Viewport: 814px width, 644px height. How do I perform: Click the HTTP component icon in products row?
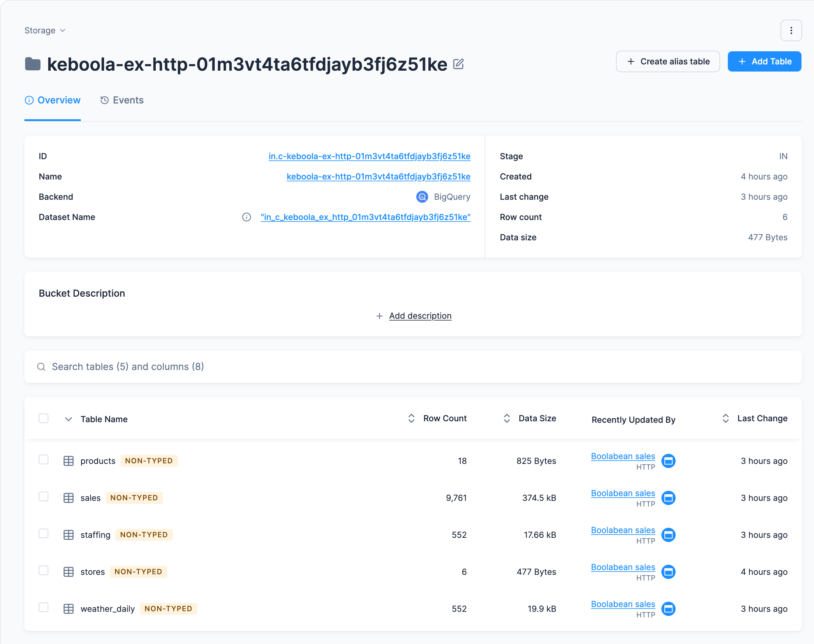coord(668,461)
